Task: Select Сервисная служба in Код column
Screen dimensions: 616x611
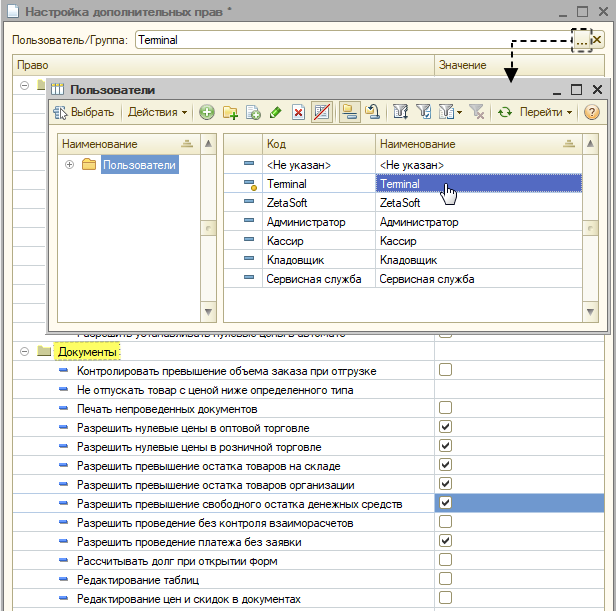Action: tap(319, 279)
